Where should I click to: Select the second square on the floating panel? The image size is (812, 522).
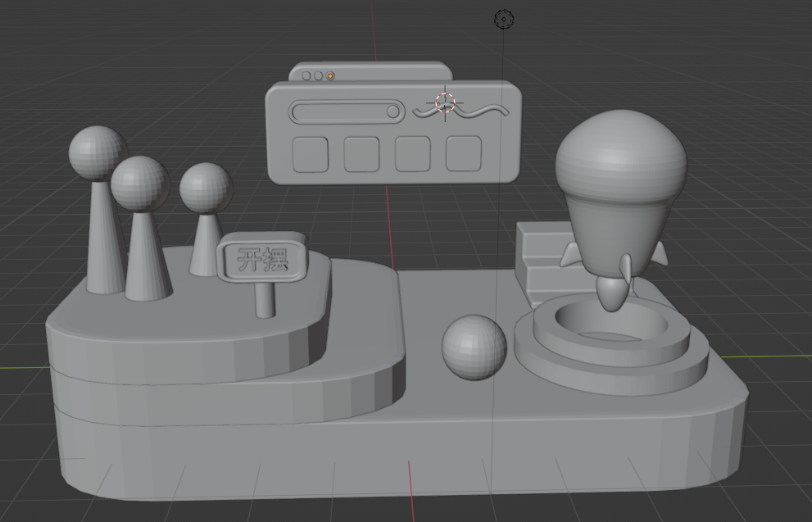pos(361,154)
